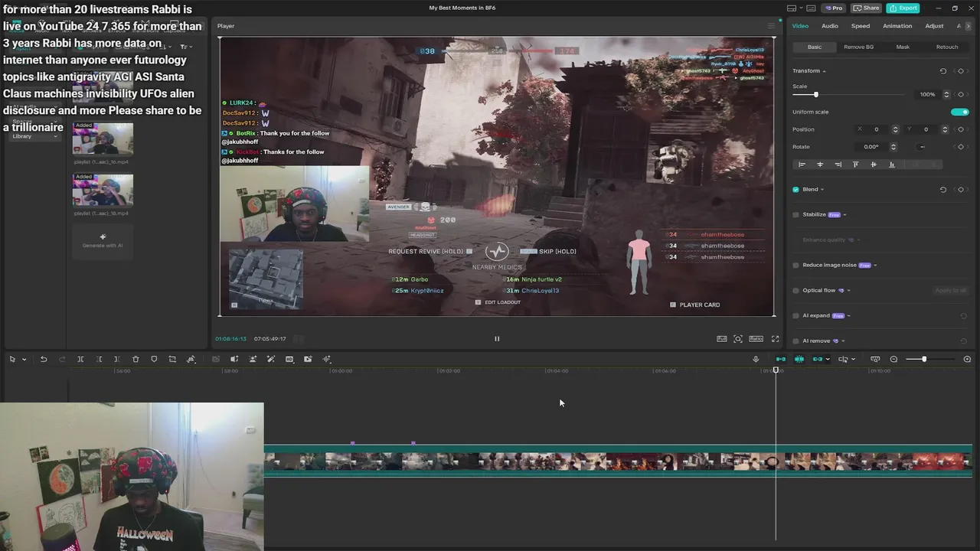
Task: Select the Basic sub-tab
Action: pos(815,47)
